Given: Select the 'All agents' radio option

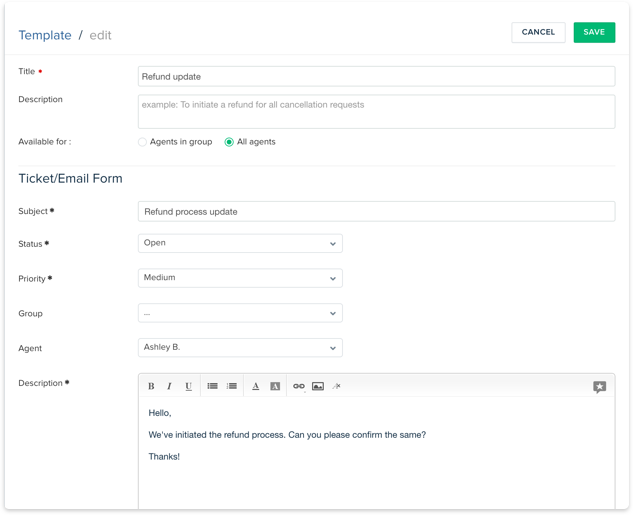Looking at the screenshot, I should point(229,142).
